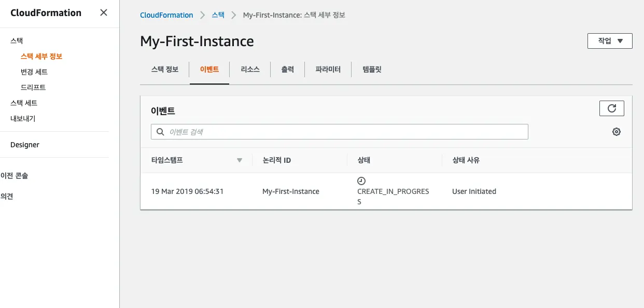The height and width of the screenshot is (308, 644).
Task: Open the 작업 actions dropdown
Action: [610, 41]
